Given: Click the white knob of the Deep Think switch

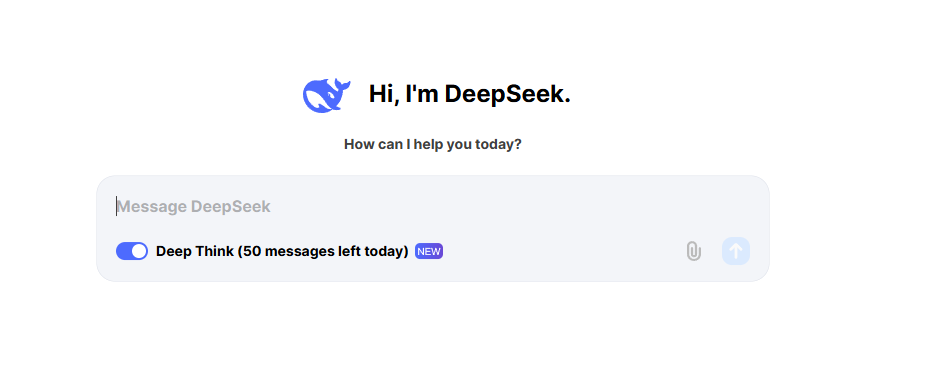Looking at the screenshot, I should 139,251.
